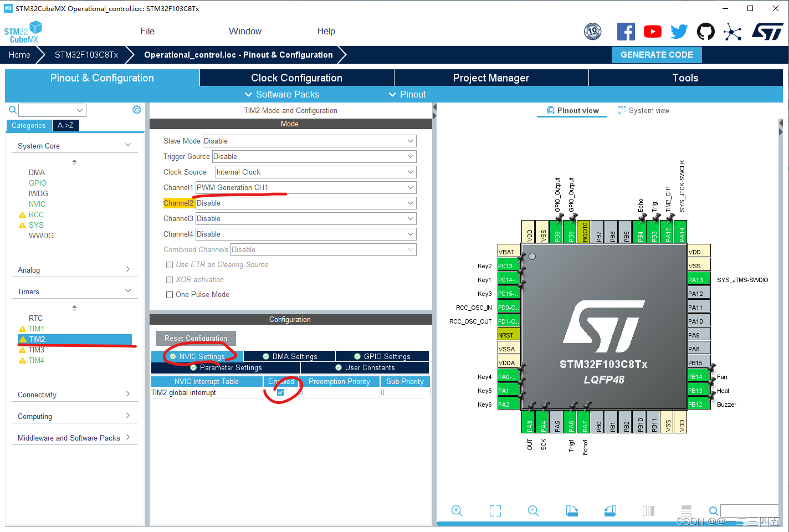Open the GitHub link icon
789x532 pixels.
click(706, 32)
